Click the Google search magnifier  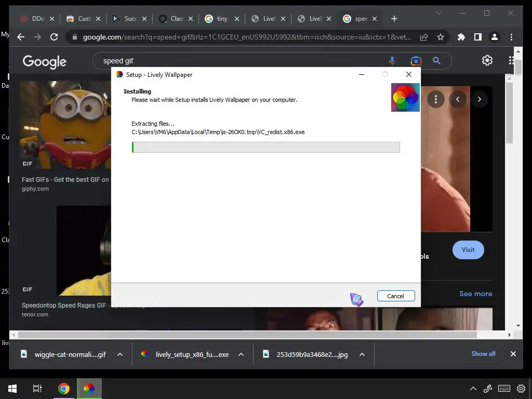click(x=436, y=61)
